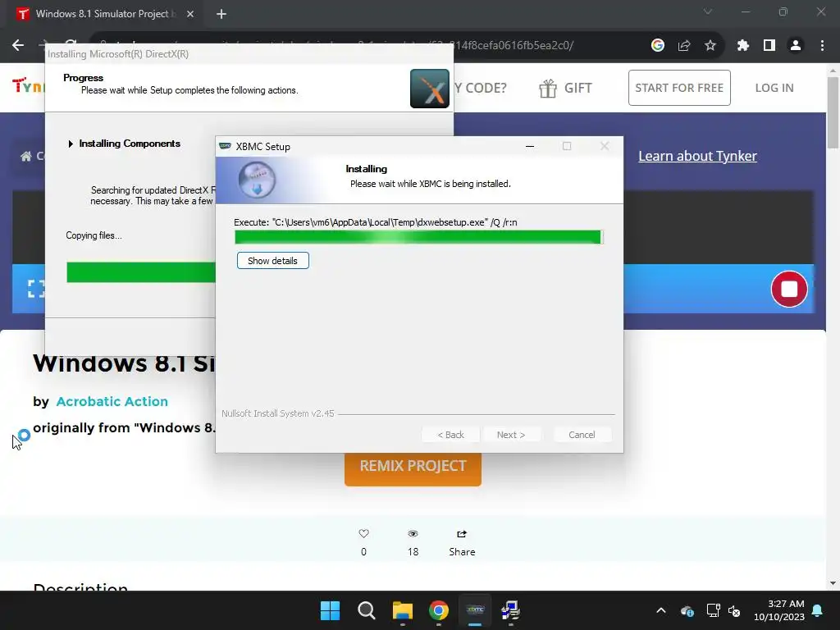Toggle the Chrome side panel icon
The width and height of the screenshot is (840, 630).
click(769, 46)
